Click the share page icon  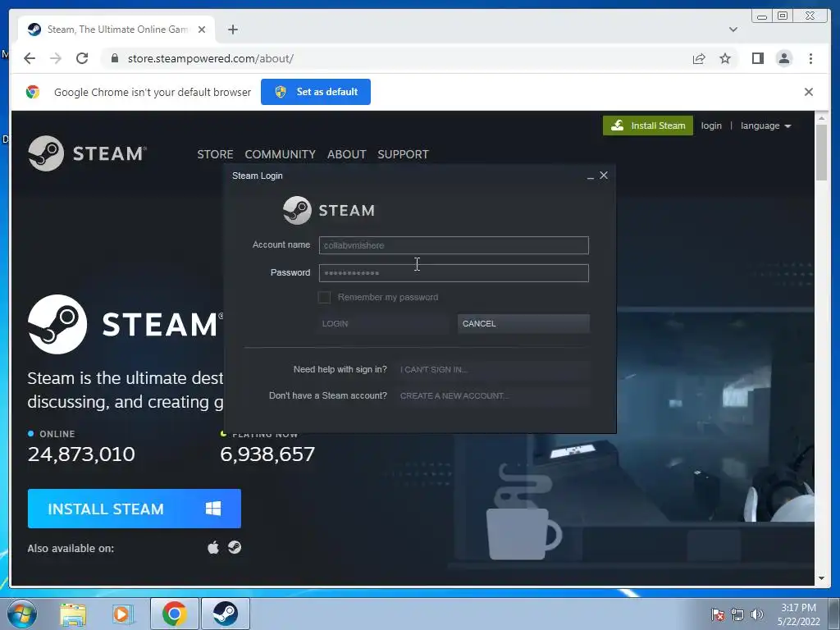(699, 58)
